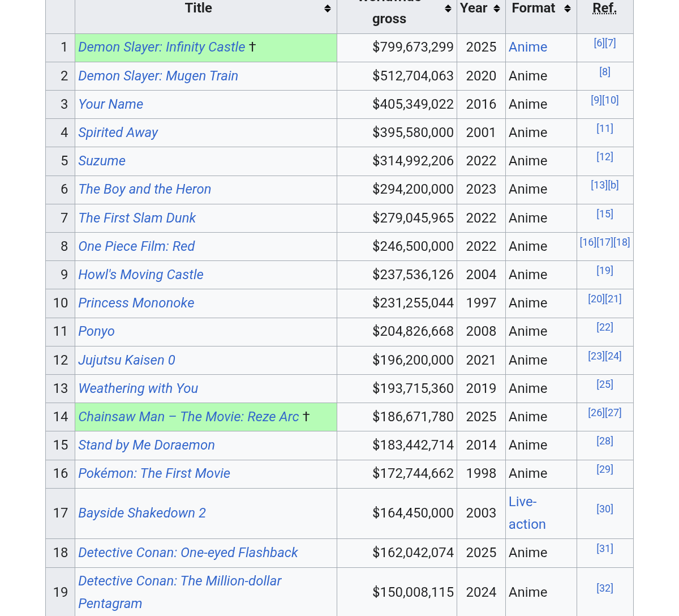Jump to citation [17]

click(x=605, y=242)
